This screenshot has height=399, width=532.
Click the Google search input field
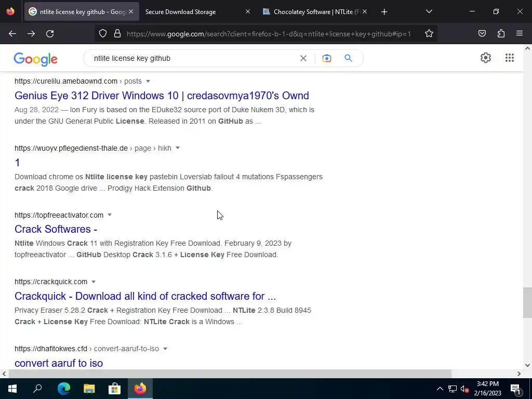click(x=193, y=58)
